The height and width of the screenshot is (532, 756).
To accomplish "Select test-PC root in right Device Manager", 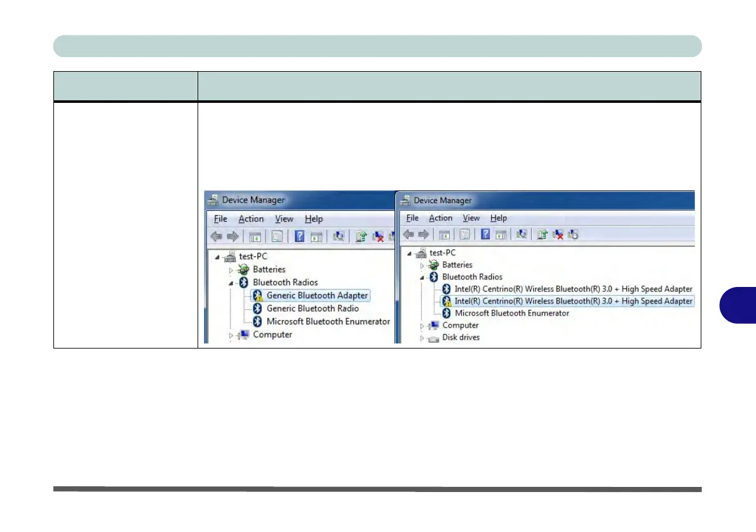I will click(x=442, y=253).
